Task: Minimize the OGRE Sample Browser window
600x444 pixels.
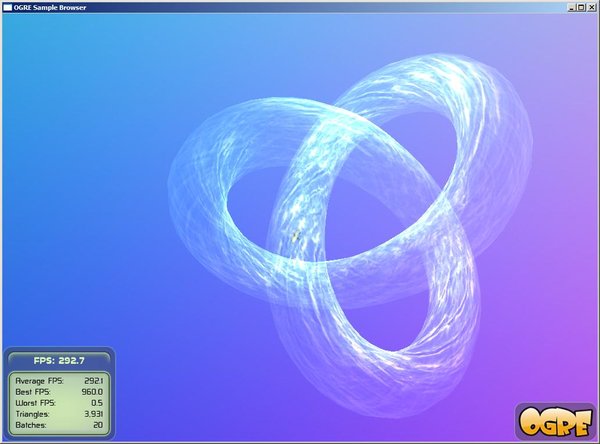Action: [572, 7]
